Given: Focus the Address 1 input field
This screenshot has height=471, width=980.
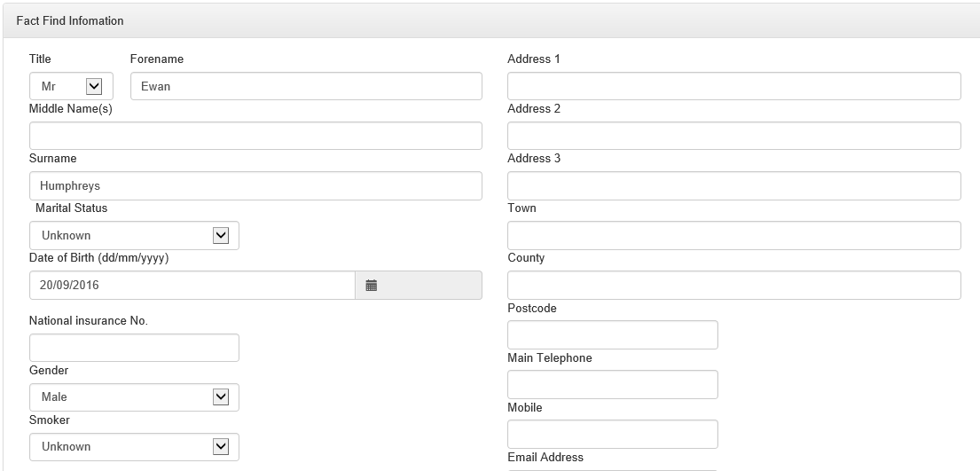Looking at the screenshot, I should tap(733, 87).
